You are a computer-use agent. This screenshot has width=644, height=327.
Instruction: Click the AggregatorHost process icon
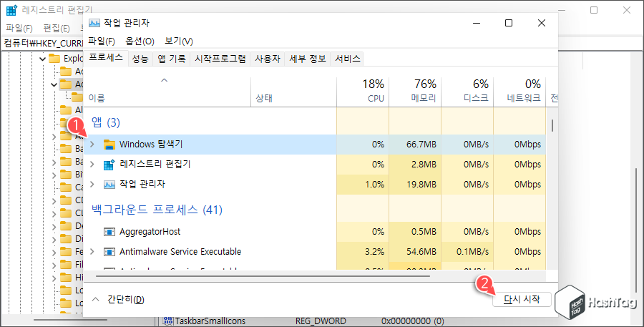click(x=109, y=232)
